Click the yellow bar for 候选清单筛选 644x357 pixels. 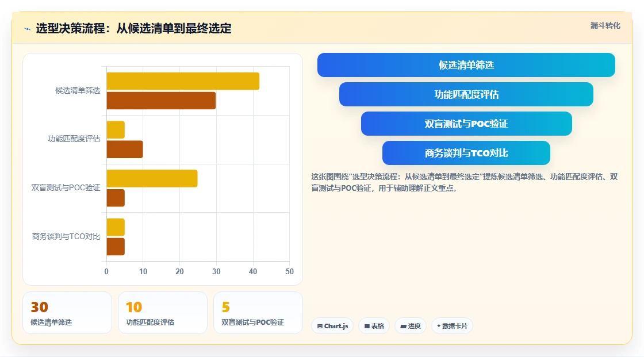coord(183,81)
